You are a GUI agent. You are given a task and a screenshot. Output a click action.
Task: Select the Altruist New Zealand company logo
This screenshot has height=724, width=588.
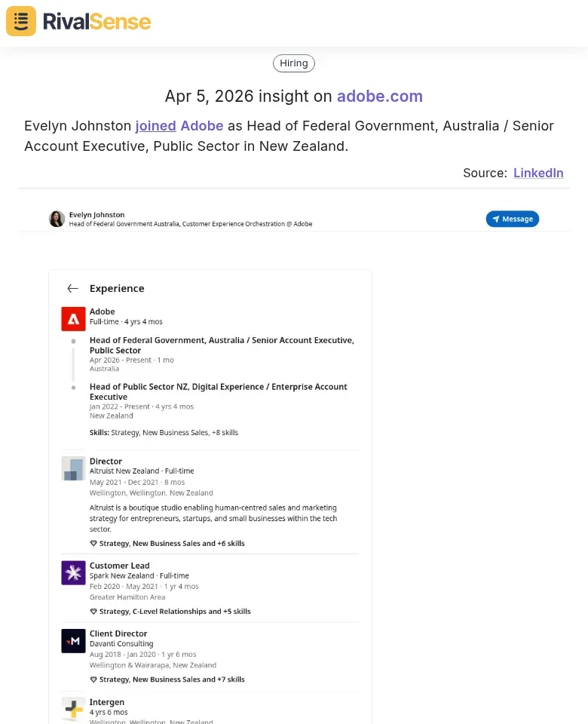click(x=73, y=468)
